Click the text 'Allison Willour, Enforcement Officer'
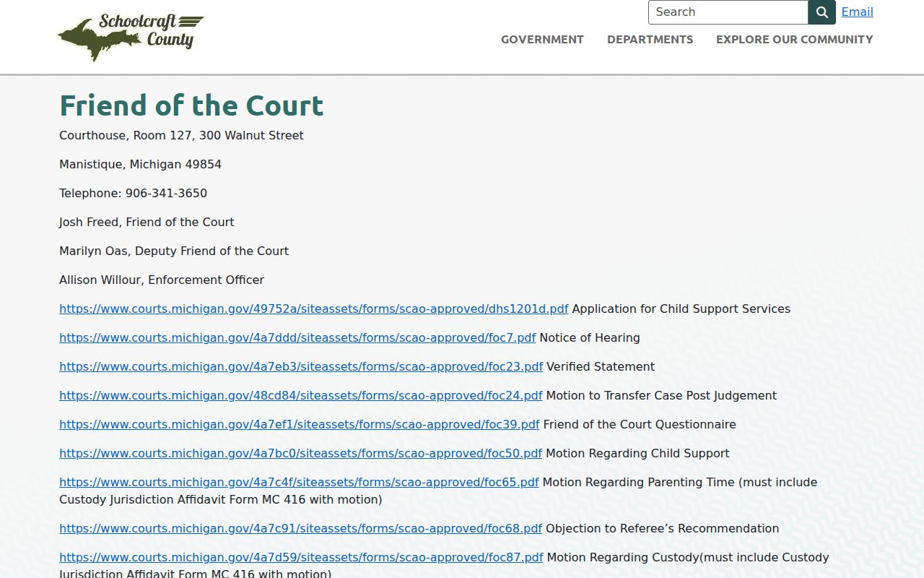 coord(162,280)
